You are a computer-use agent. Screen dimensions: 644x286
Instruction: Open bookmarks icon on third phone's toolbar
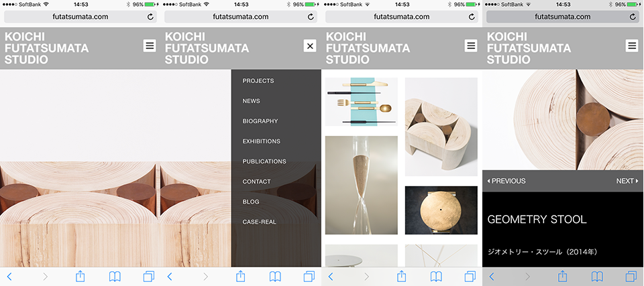(x=436, y=277)
